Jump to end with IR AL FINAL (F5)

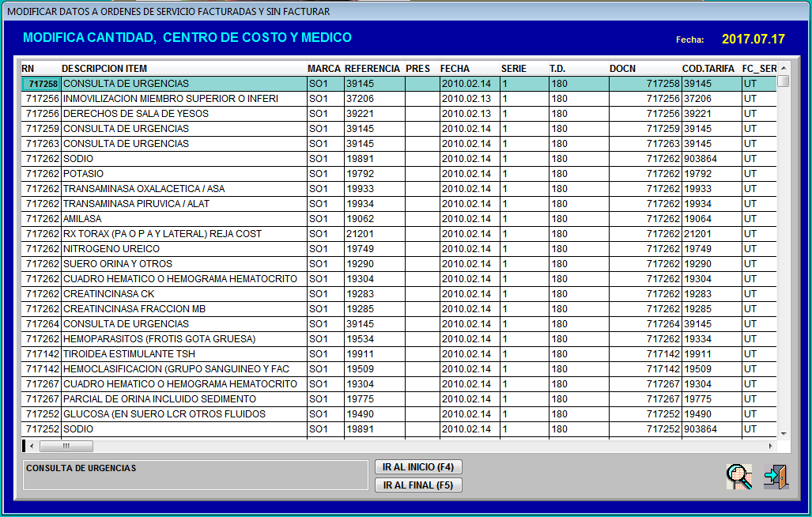pos(418,485)
